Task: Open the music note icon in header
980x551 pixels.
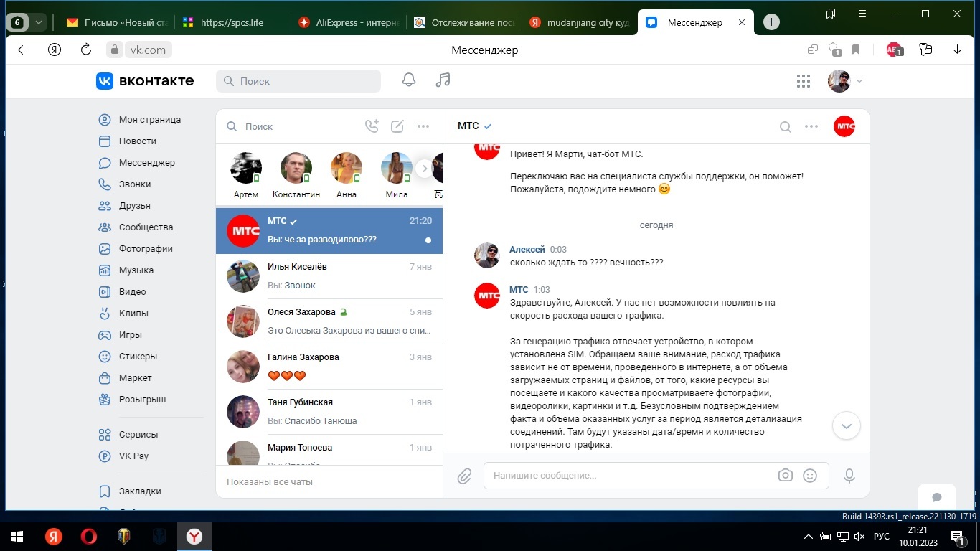Action: tap(443, 80)
